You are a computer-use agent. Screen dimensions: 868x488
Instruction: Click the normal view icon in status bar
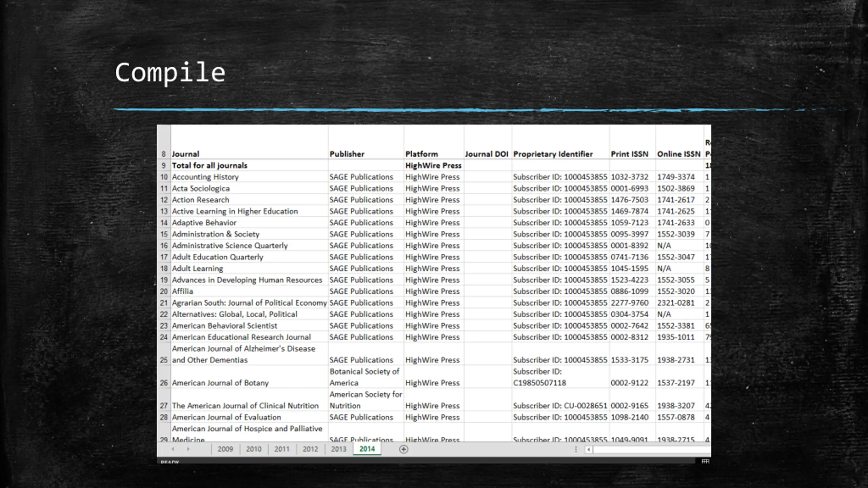(x=705, y=461)
